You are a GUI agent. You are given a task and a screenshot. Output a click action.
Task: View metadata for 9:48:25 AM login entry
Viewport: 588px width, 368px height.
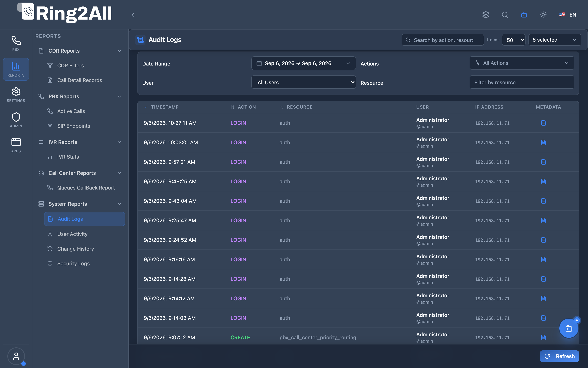(x=544, y=181)
